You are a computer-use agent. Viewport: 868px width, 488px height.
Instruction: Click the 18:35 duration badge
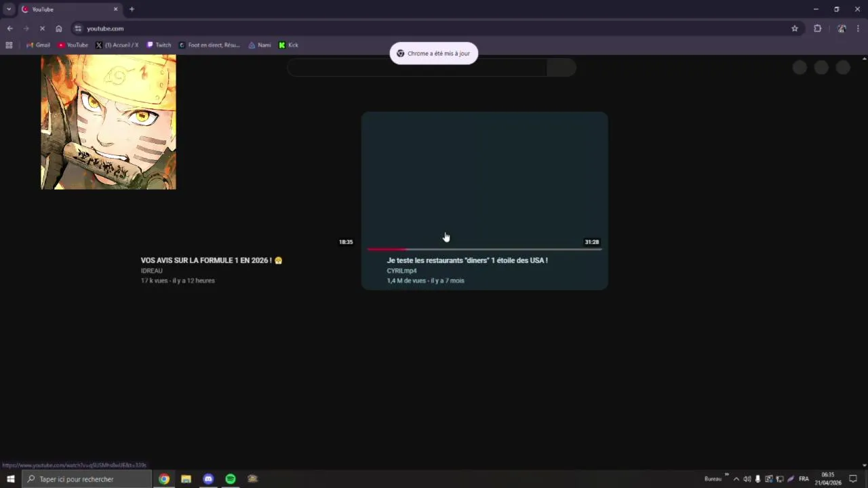pos(346,242)
